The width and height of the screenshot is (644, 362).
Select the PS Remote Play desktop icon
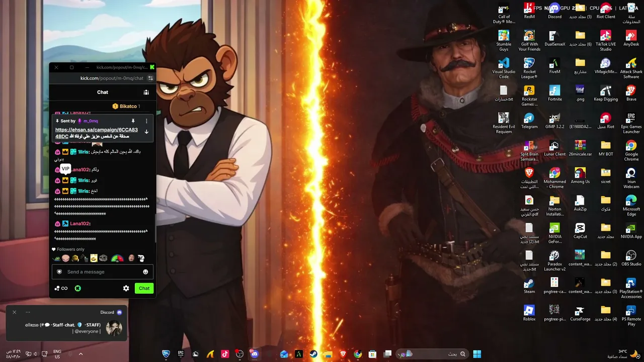click(631, 316)
